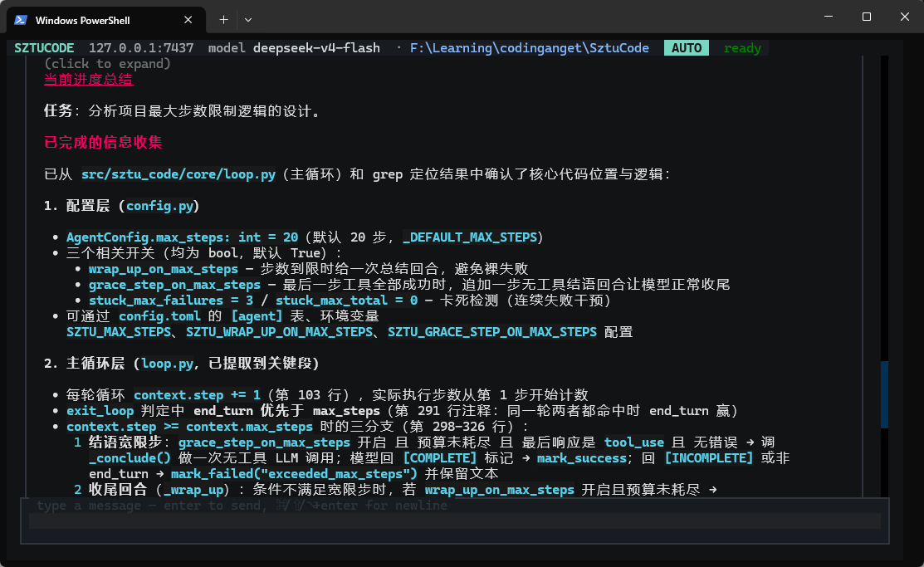This screenshot has height=567, width=924.
Task: Click context.step >= context.max_steps condition
Action: (189, 427)
